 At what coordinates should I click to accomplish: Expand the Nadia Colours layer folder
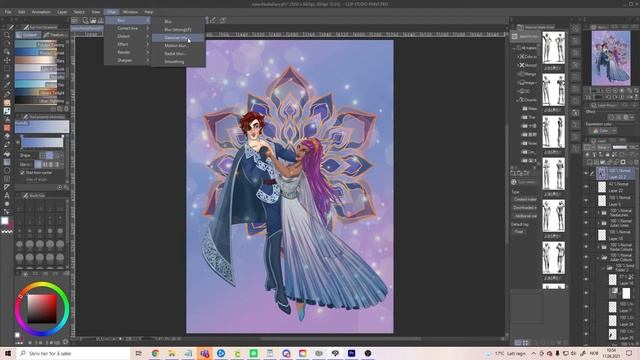pyautogui.click(x=598, y=247)
